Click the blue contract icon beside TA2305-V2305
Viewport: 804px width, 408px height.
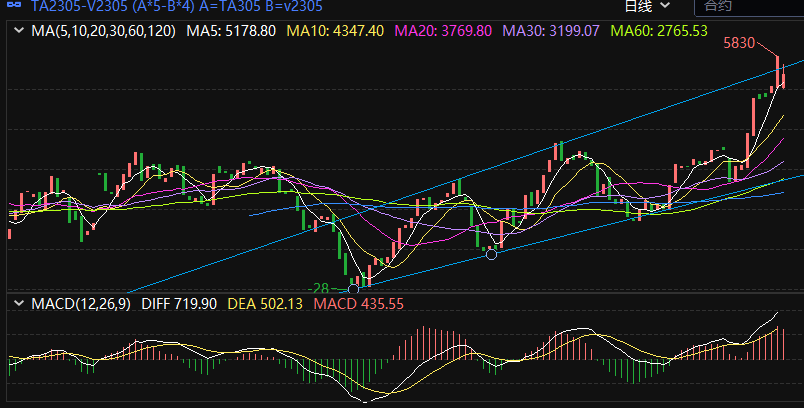click(15, 6)
